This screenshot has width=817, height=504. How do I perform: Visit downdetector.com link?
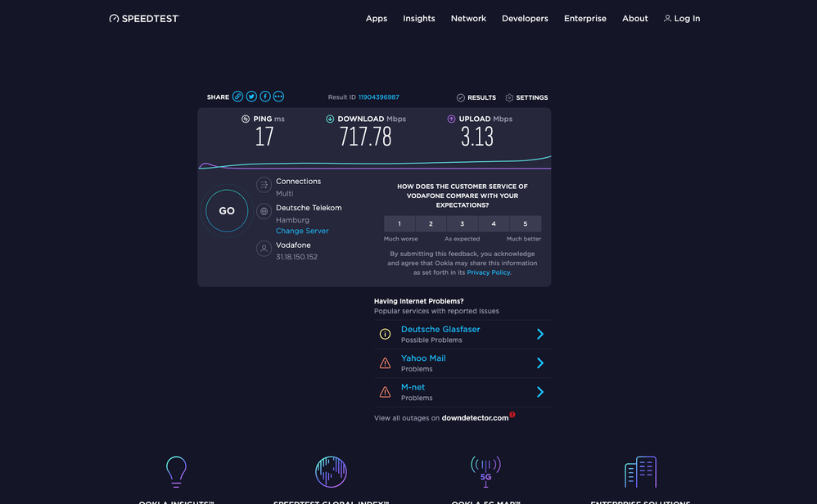(x=475, y=417)
